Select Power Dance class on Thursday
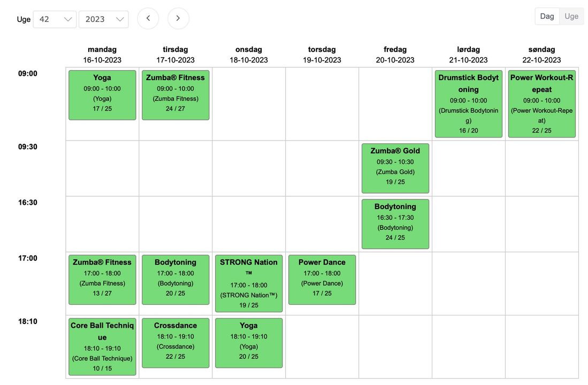The width and height of the screenshot is (588, 385). (x=322, y=280)
